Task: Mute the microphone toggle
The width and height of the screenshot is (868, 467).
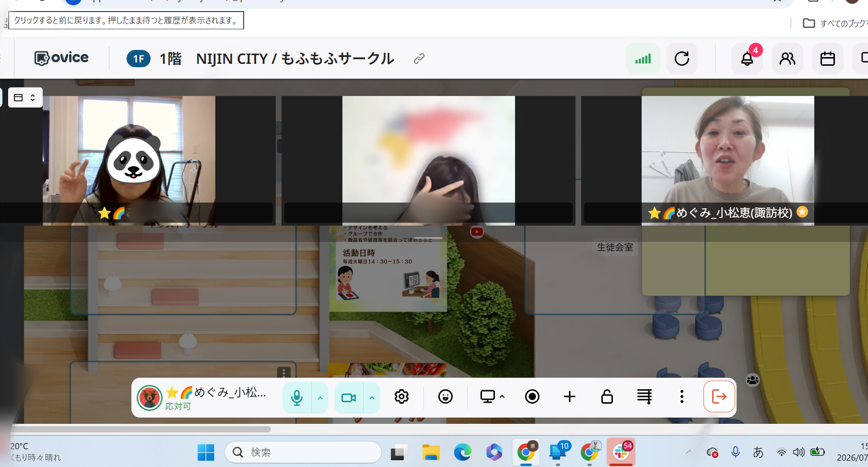Action: coord(297,397)
